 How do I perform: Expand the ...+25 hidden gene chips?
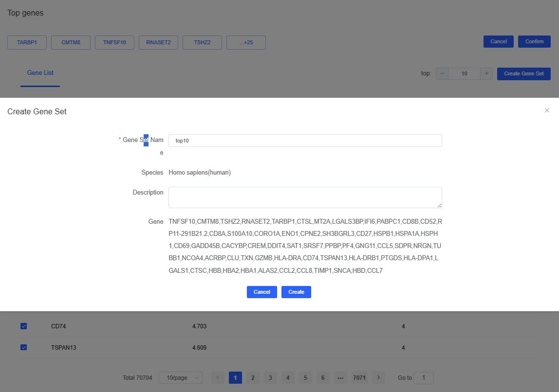coord(246,42)
